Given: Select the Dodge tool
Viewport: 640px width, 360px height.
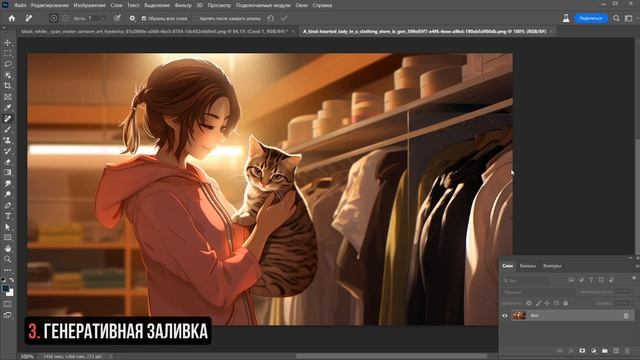Looking at the screenshot, I should pos(8,194).
